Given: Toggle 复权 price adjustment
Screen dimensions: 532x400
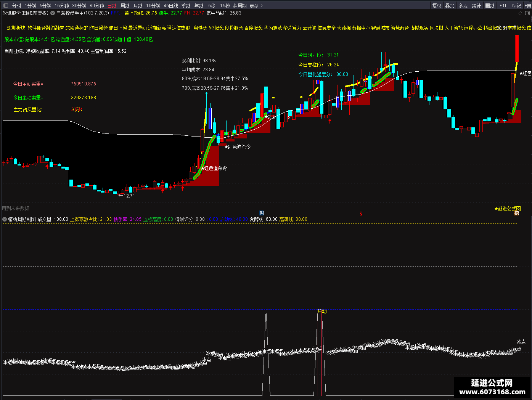Looking at the screenshot, I should coord(437,6).
